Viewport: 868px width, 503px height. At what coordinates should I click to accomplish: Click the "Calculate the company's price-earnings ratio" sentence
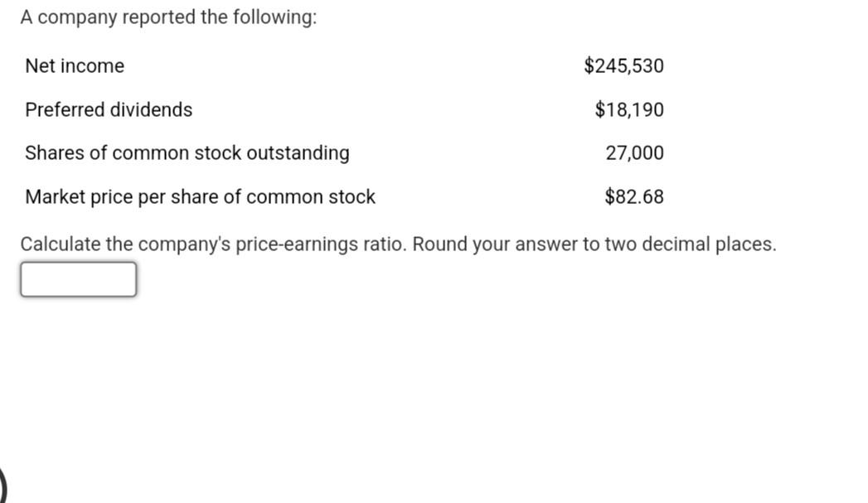point(213,244)
